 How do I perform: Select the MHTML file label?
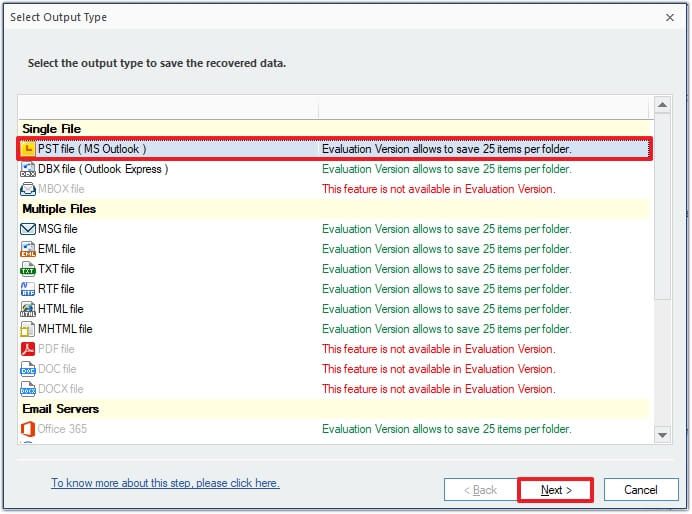[65, 329]
